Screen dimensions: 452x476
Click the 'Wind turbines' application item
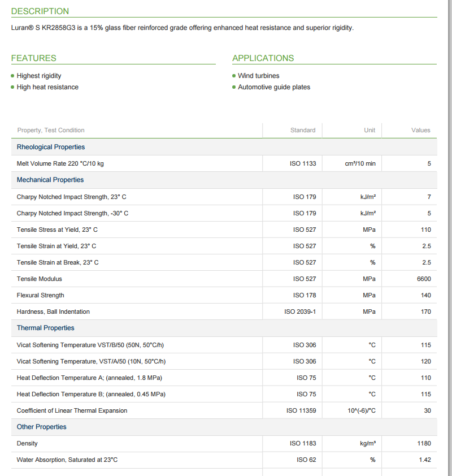[x=258, y=76]
